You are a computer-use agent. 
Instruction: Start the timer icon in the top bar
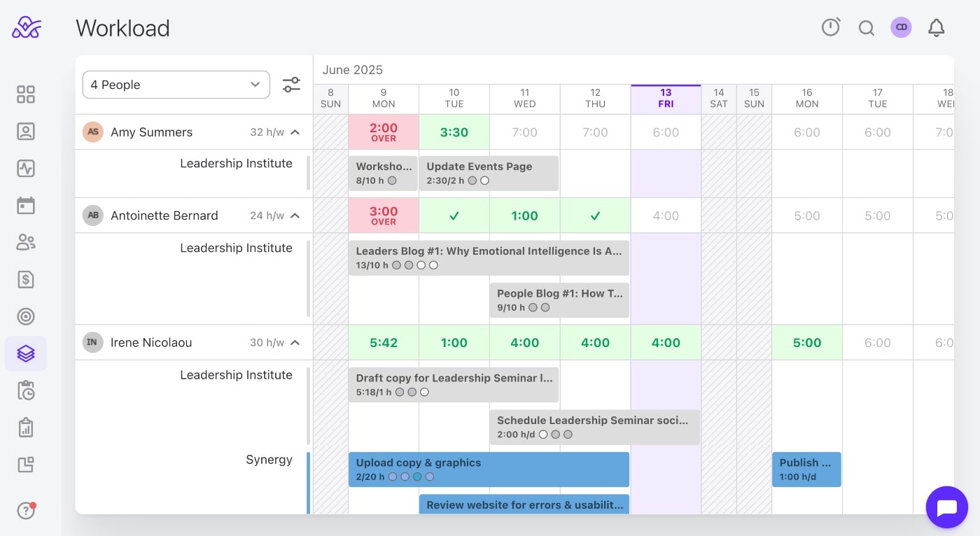831,27
